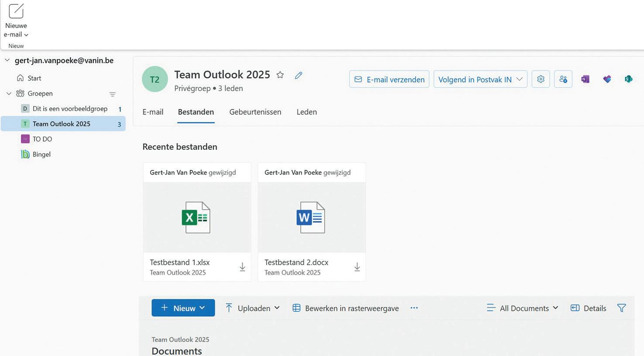Select Team Outlook 2025 in the sidebar

(63, 124)
